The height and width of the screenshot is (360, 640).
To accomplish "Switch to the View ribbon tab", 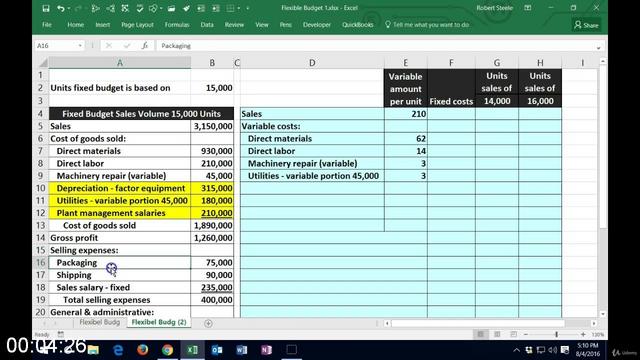I will tap(262, 25).
